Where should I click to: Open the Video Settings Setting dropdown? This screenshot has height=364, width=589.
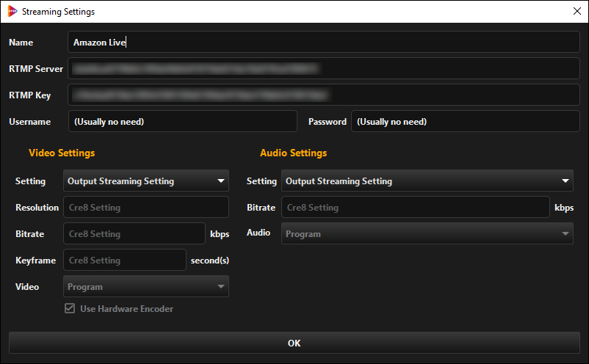point(146,181)
